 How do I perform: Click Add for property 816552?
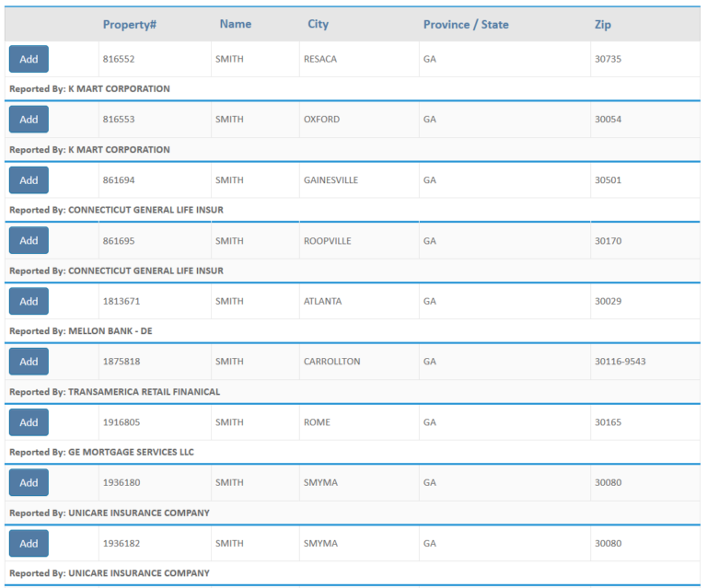point(29,59)
